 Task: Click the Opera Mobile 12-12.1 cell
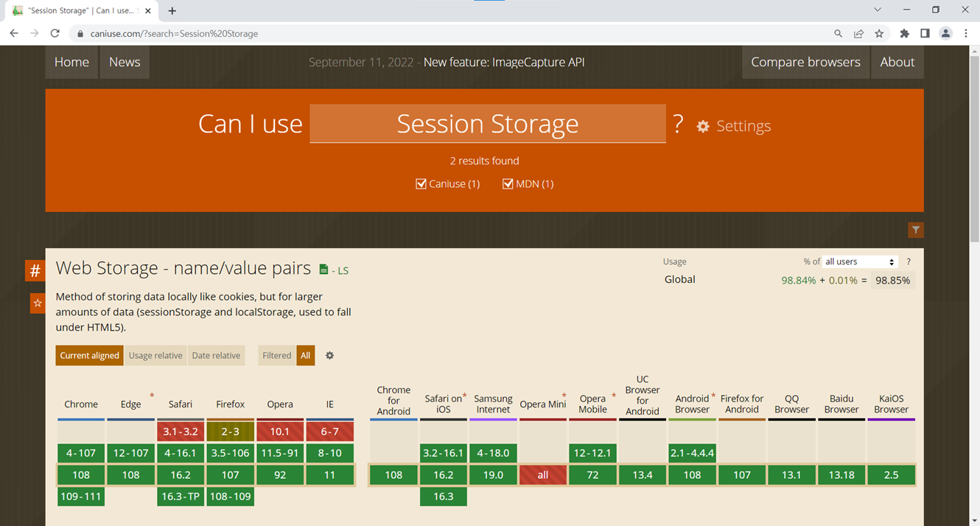593,453
